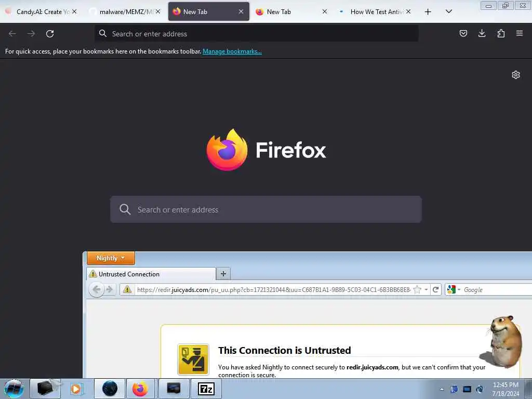Close How We Test Antivirus tab

408,11
